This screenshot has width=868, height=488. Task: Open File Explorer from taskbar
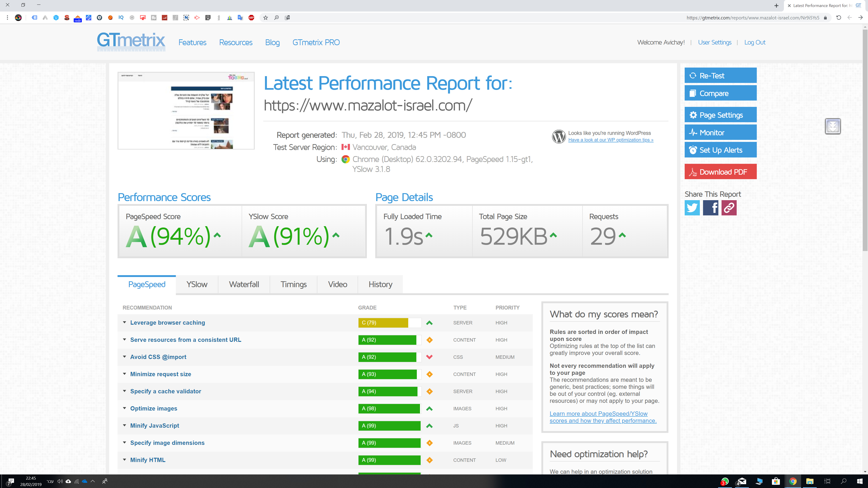(810, 481)
